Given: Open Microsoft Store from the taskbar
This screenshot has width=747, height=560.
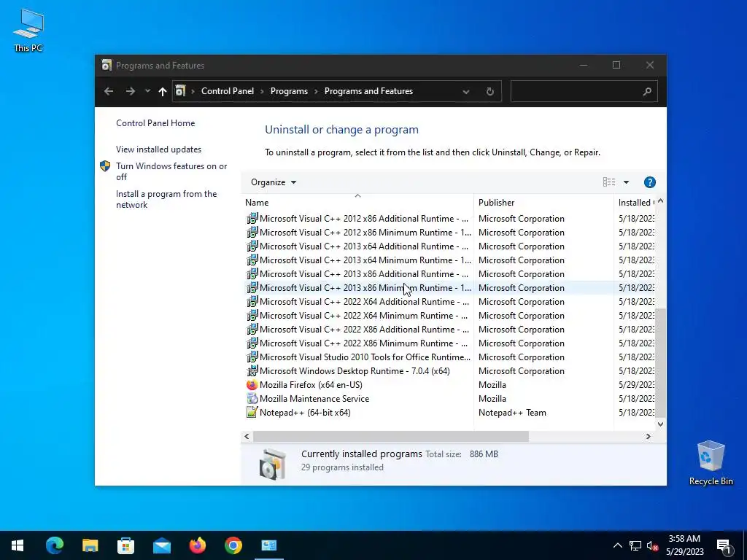Looking at the screenshot, I should coord(125,545).
